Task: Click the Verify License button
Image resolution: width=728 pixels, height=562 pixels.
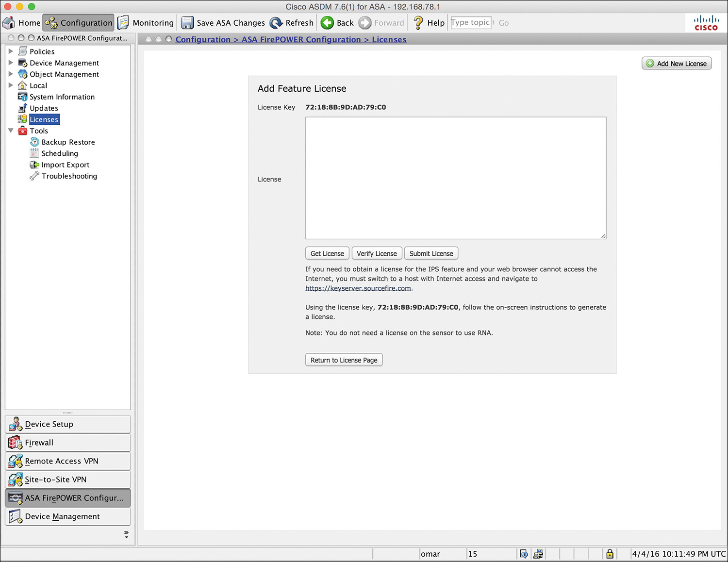Action: 377,253
